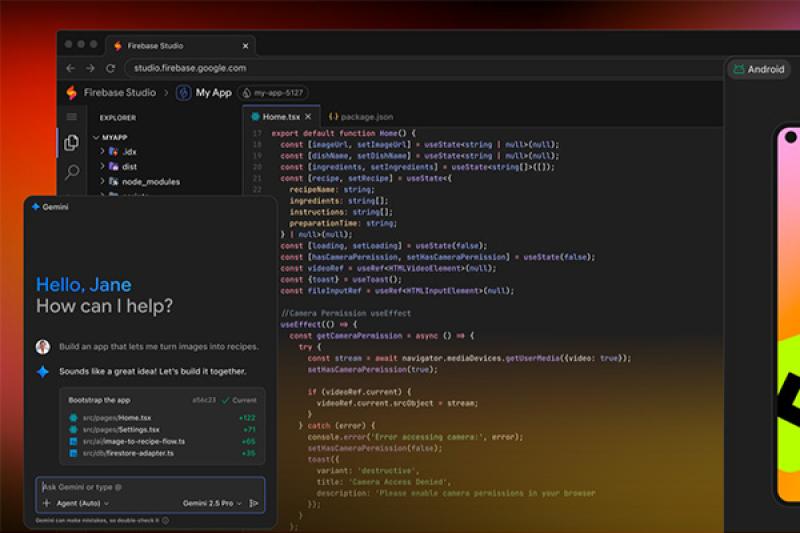This screenshot has height=533, width=800.
Task: Click the "//Camera Permission useEffect" comment line
Action: click(x=346, y=313)
